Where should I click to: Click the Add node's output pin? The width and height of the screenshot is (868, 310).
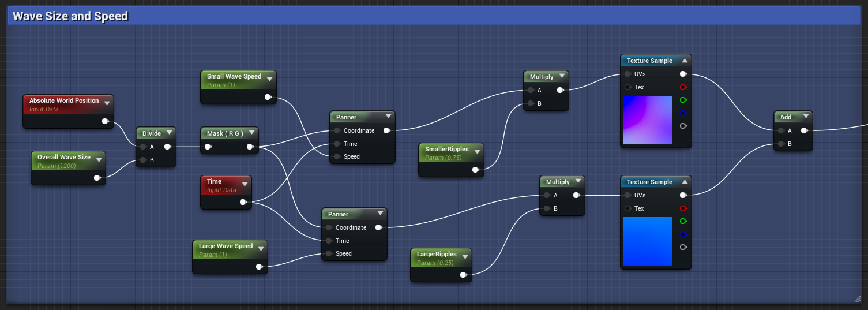tap(804, 130)
